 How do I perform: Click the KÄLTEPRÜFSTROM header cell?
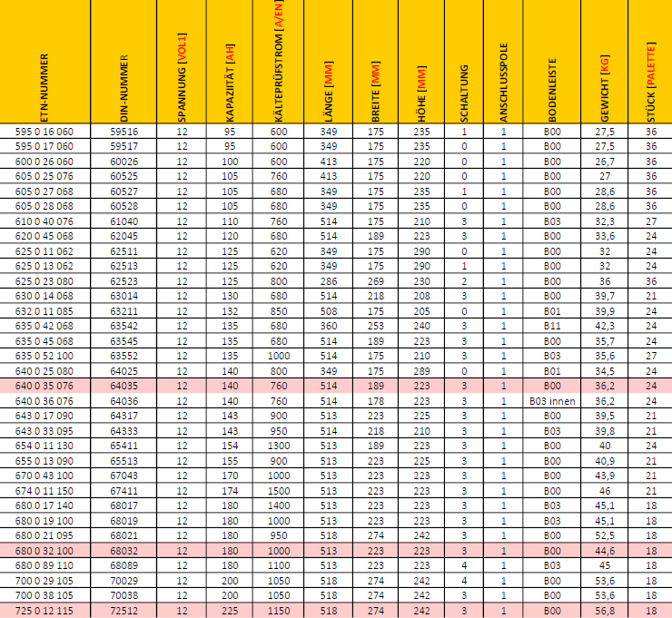coord(278,62)
